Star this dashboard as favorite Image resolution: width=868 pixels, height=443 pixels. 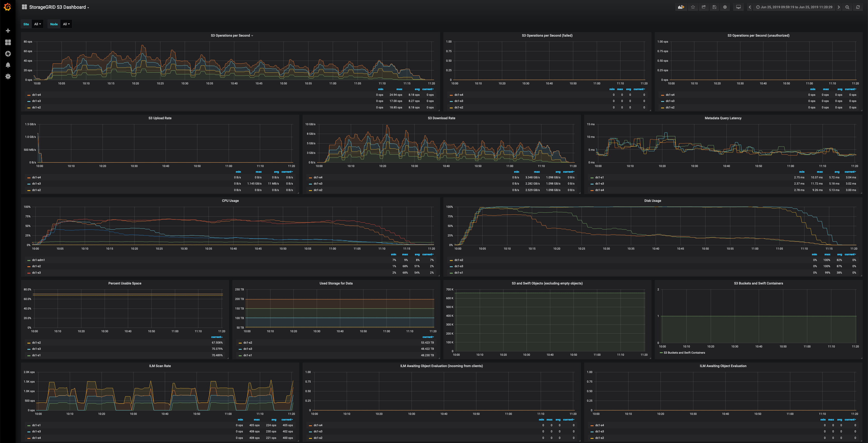[693, 7]
